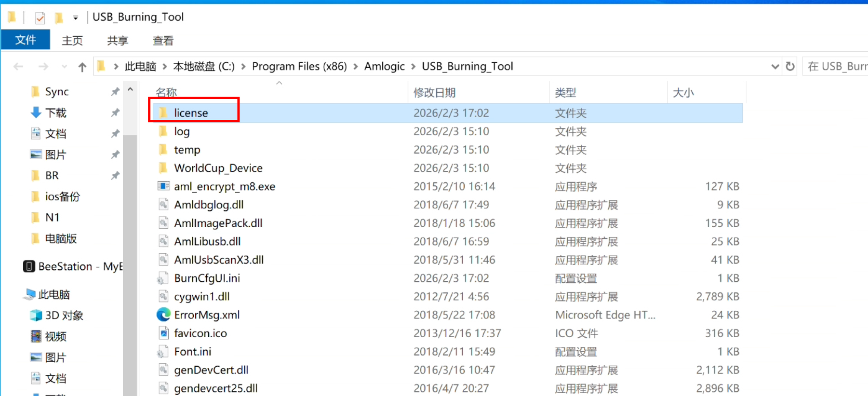Click the ErrorMsg.xml Edge icon
This screenshot has height=396, width=868.
point(163,315)
